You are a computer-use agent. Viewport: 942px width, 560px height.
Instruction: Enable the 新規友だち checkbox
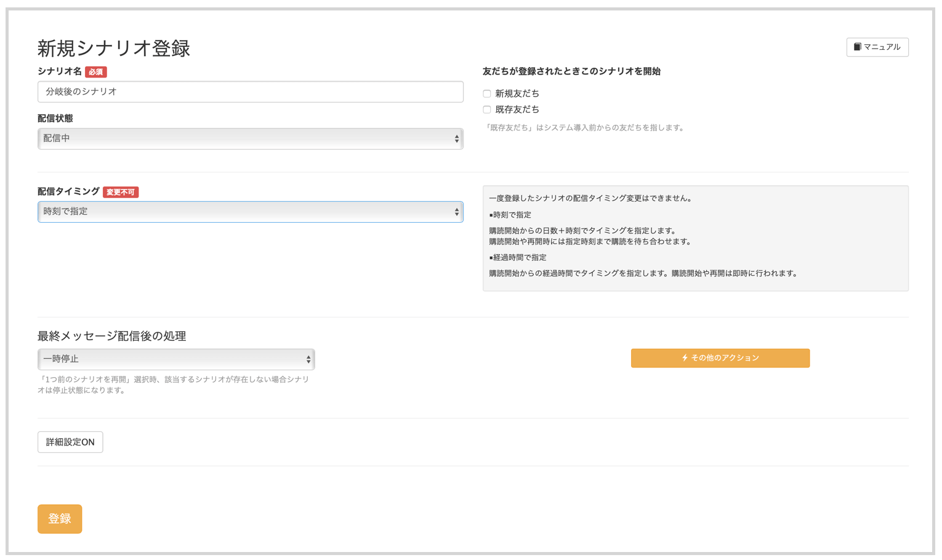[x=487, y=94]
